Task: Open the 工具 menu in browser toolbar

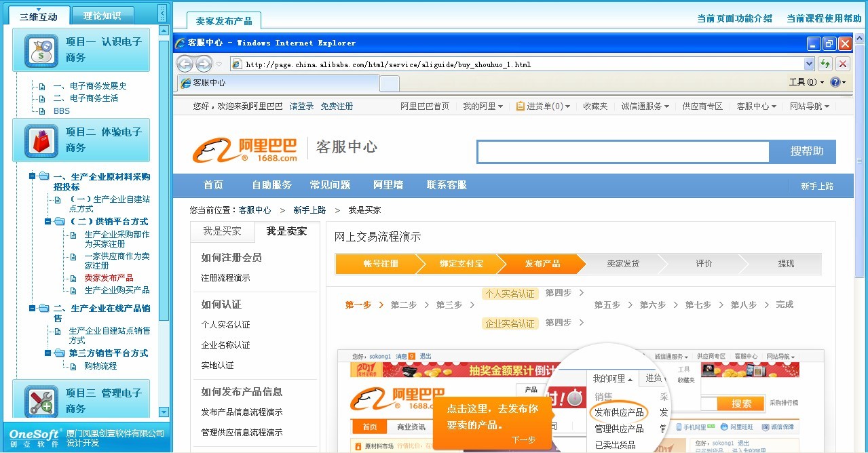Action: [806, 82]
